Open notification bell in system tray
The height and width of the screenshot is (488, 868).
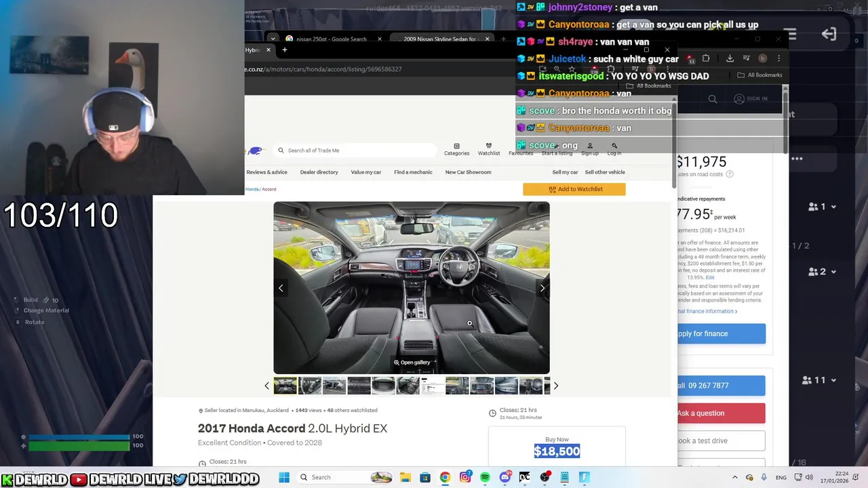(x=856, y=477)
